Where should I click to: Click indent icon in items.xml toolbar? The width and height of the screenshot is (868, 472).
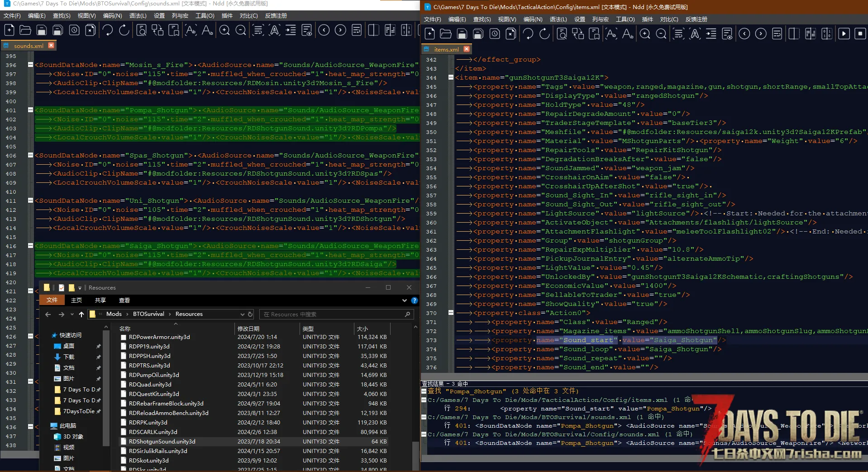tap(711, 34)
